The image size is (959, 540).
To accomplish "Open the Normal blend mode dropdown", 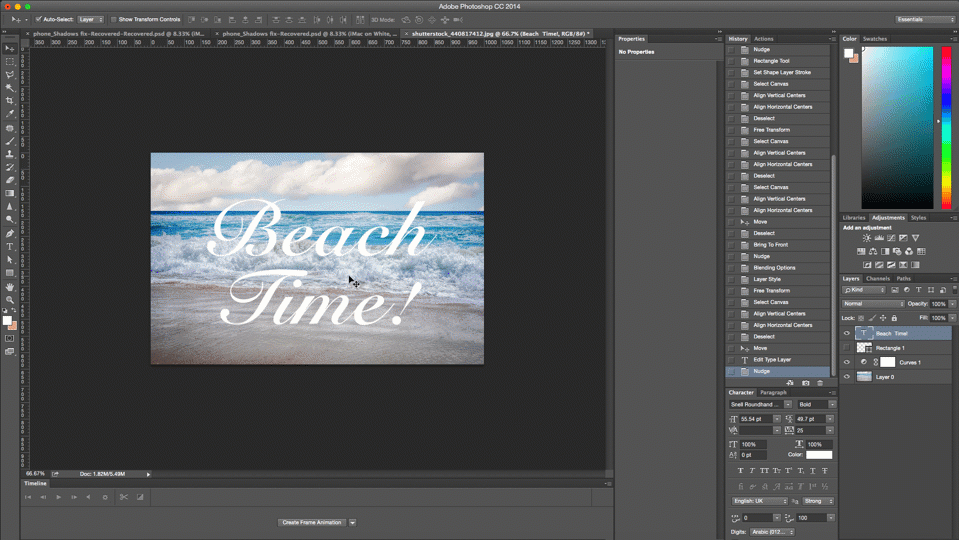I will coord(873,303).
